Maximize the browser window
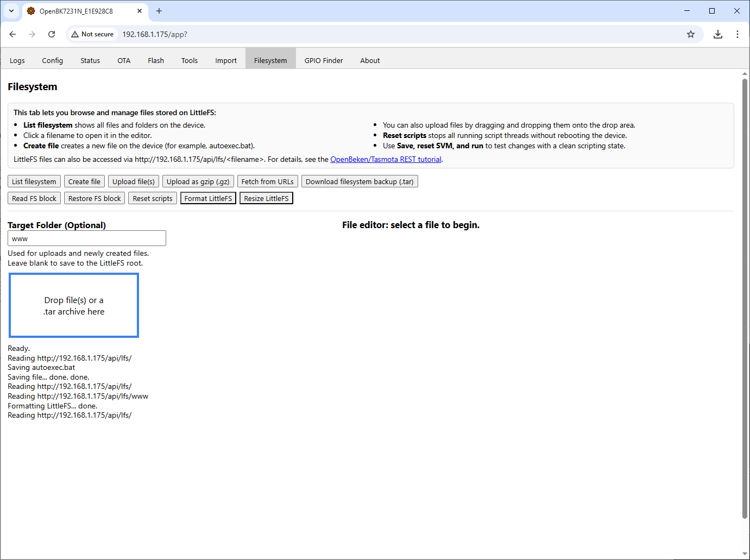The image size is (750, 560). click(x=712, y=11)
